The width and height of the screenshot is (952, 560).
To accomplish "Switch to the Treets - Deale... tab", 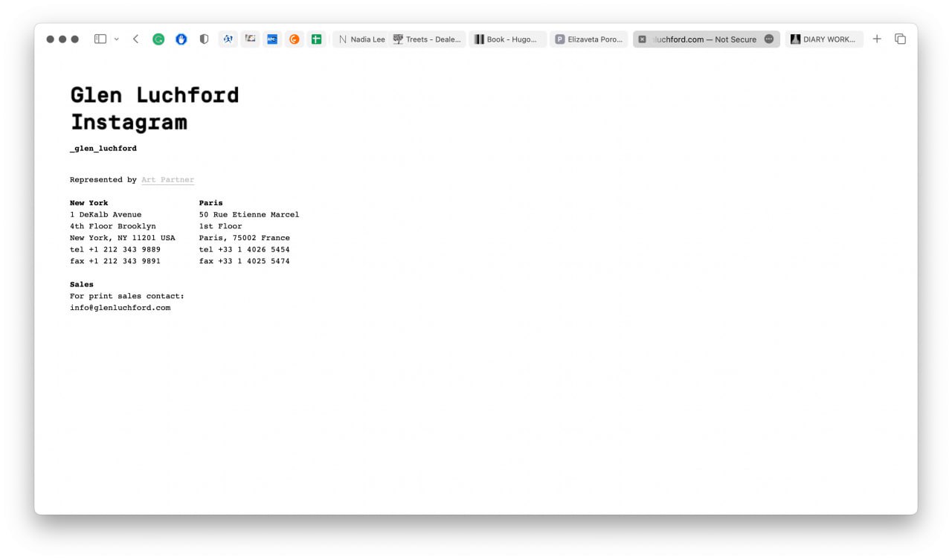I will point(427,39).
